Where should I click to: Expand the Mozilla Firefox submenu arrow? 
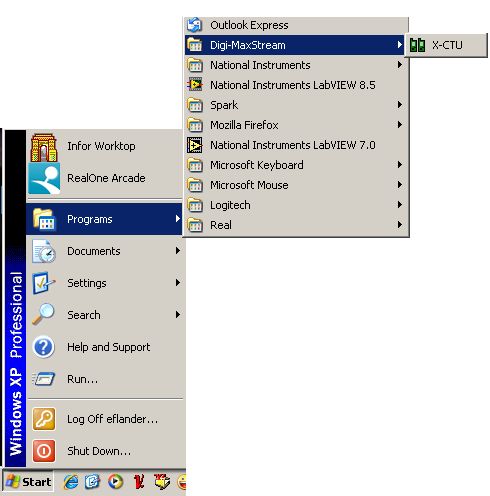tap(399, 125)
